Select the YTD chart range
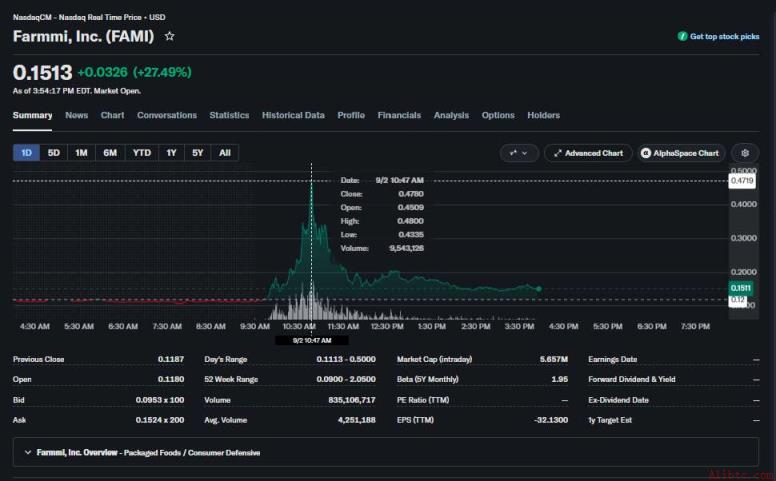This screenshot has width=776, height=481. point(142,153)
